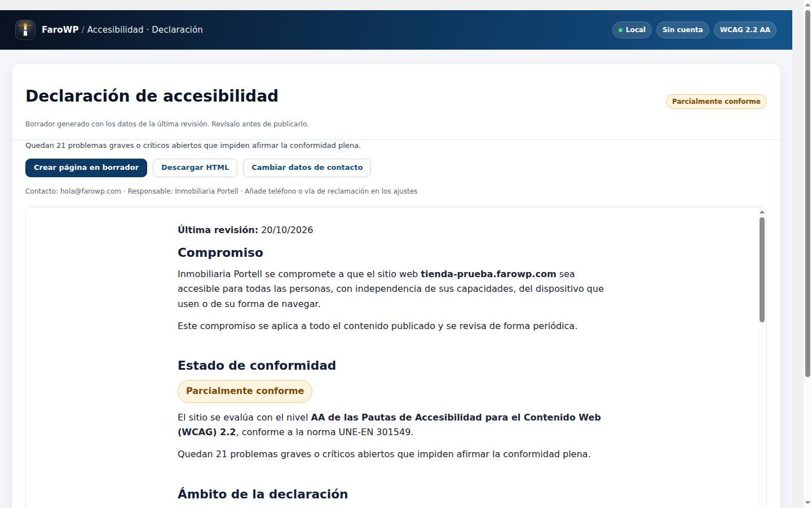Click the main page vertical scrollbar thumb
The image size is (812, 508).
click(x=807, y=193)
